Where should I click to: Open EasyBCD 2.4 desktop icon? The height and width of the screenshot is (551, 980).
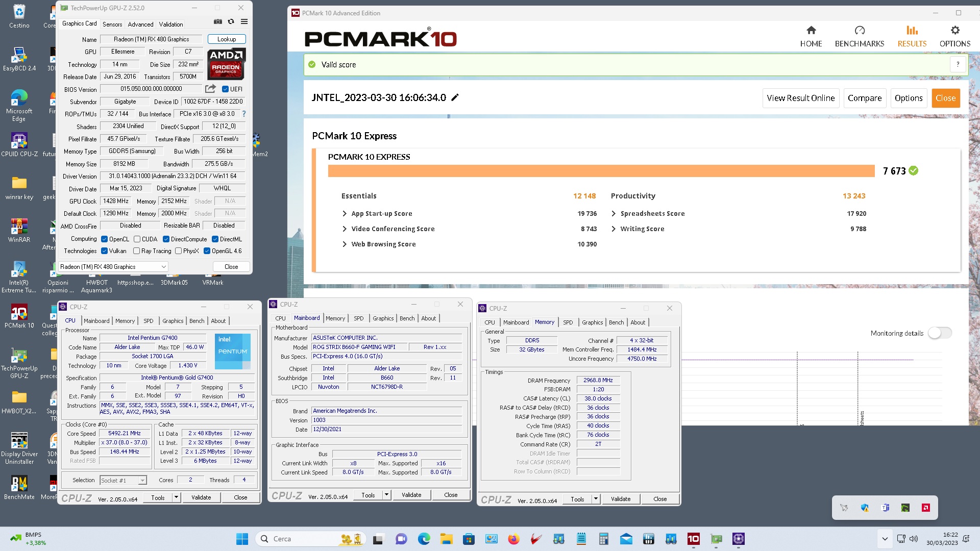[x=19, y=59]
